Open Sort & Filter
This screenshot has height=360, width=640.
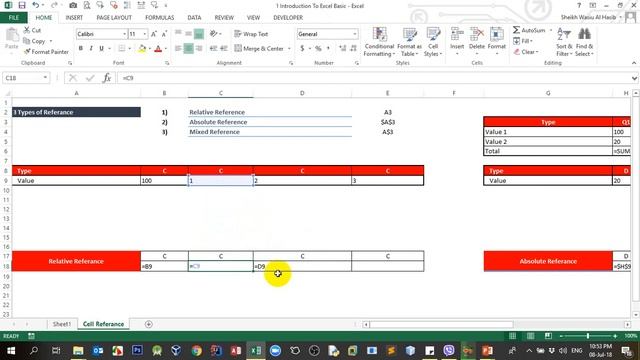point(564,42)
